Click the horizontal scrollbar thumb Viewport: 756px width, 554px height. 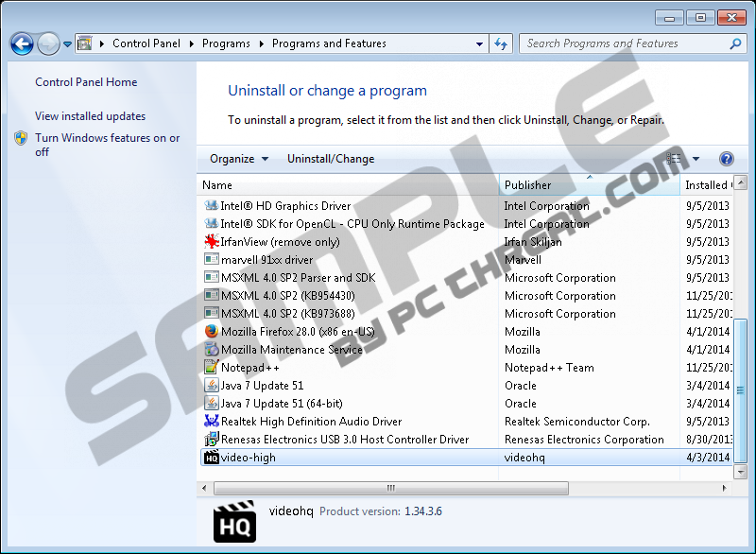click(390, 489)
